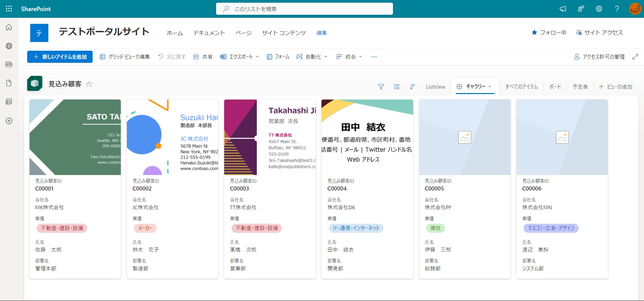Click グリッド ビューで編集 in the command bar
Screen dimensions: 644x301
pyautogui.click(x=125, y=57)
